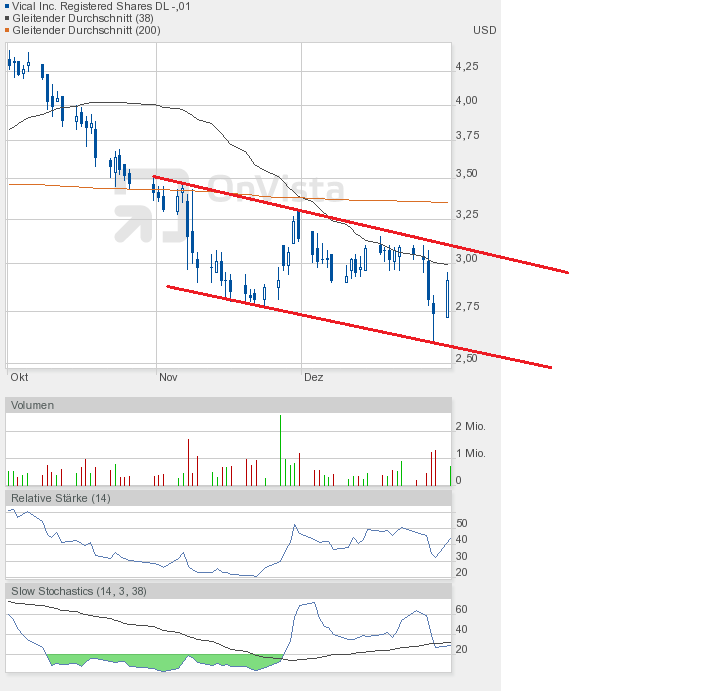
Task: Click the OnVista watermark logo
Action: 230,205
